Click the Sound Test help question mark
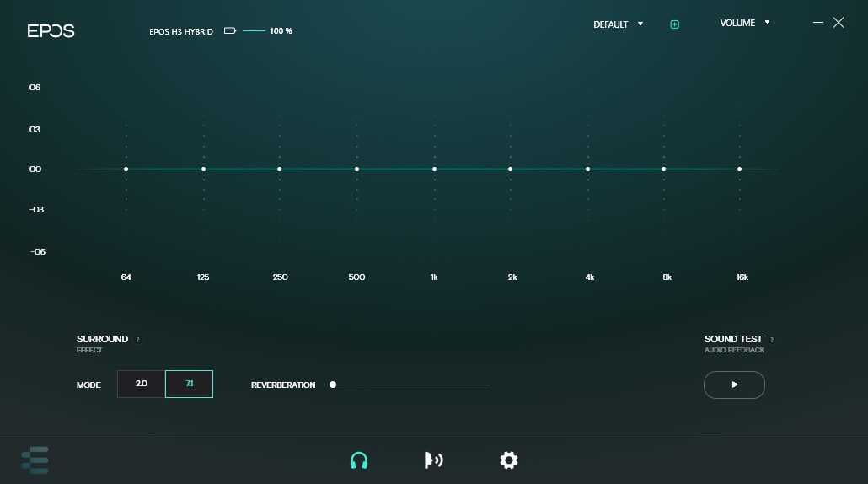Viewport: 868px width, 484px height. point(772,340)
